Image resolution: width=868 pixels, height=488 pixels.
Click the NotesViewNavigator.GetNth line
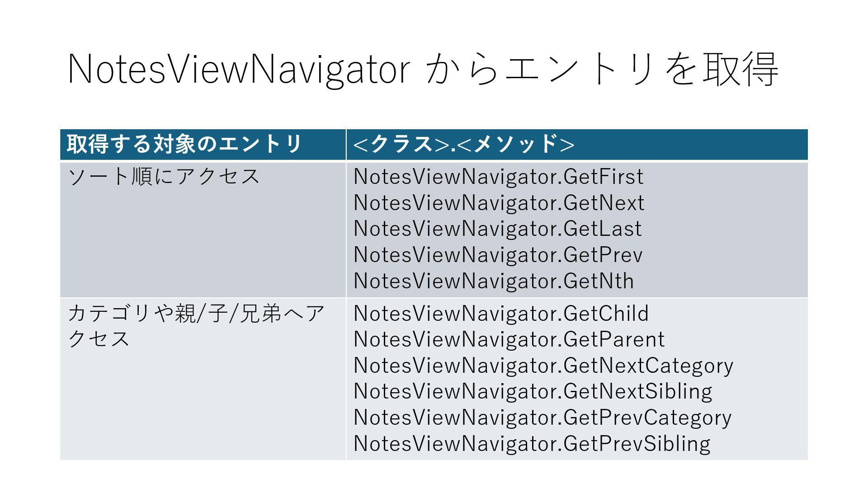(494, 281)
